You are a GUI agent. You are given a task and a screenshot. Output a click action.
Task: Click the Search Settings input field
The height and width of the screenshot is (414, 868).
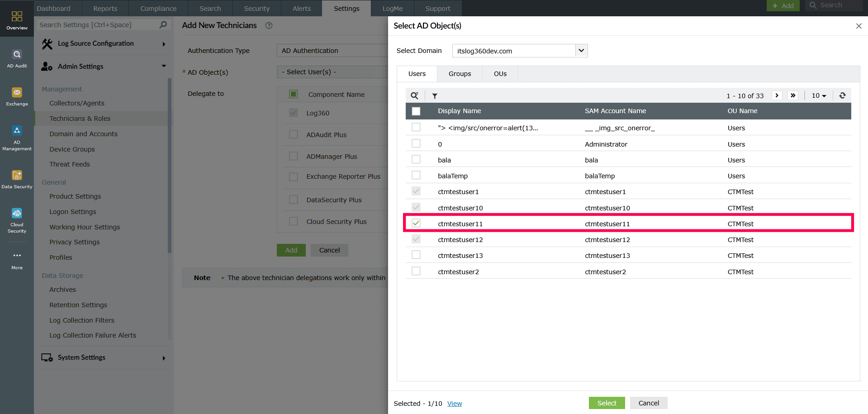click(97, 25)
